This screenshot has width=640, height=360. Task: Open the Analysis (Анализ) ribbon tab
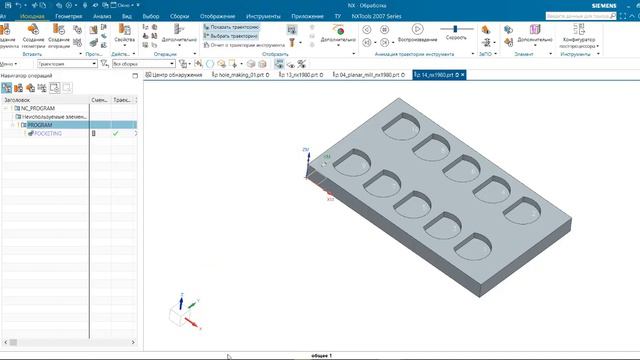(x=102, y=16)
